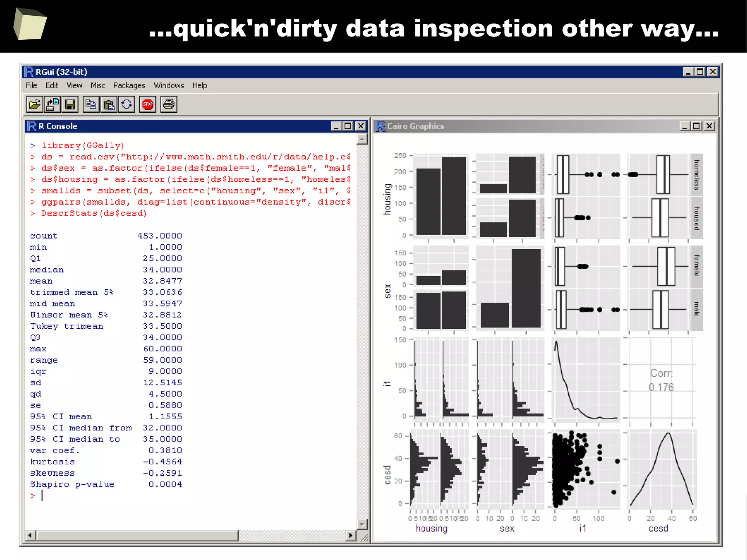Maximize the RGui main window

pos(700,72)
